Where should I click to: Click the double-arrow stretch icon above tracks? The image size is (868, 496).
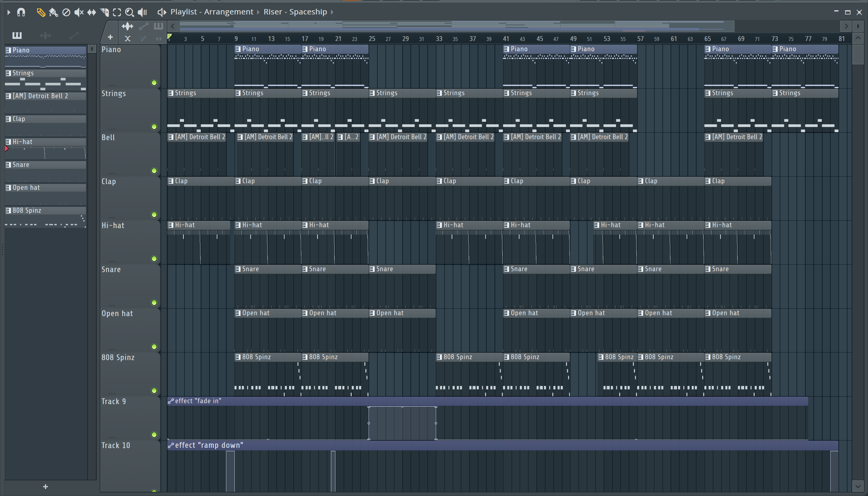[x=159, y=39]
